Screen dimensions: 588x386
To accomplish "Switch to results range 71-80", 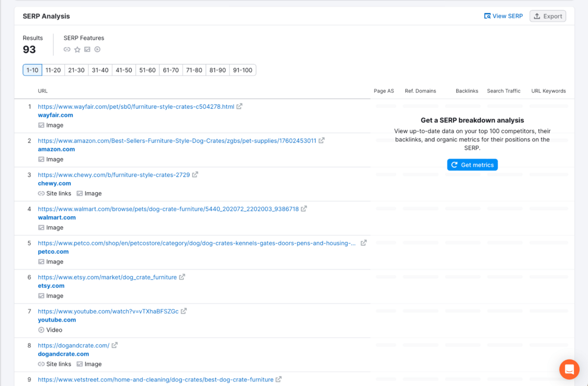I will click(x=194, y=70).
